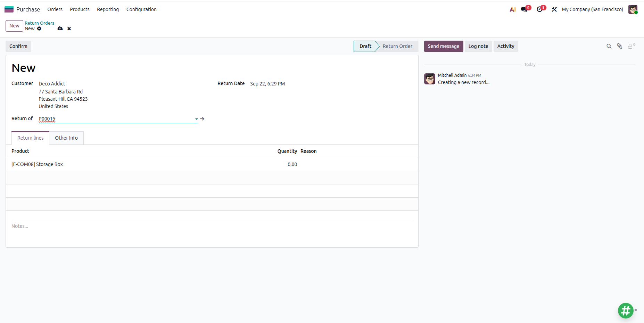Expand the Return of dropdown arrow
Image resolution: width=644 pixels, height=323 pixels.
[x=197, y=119]
